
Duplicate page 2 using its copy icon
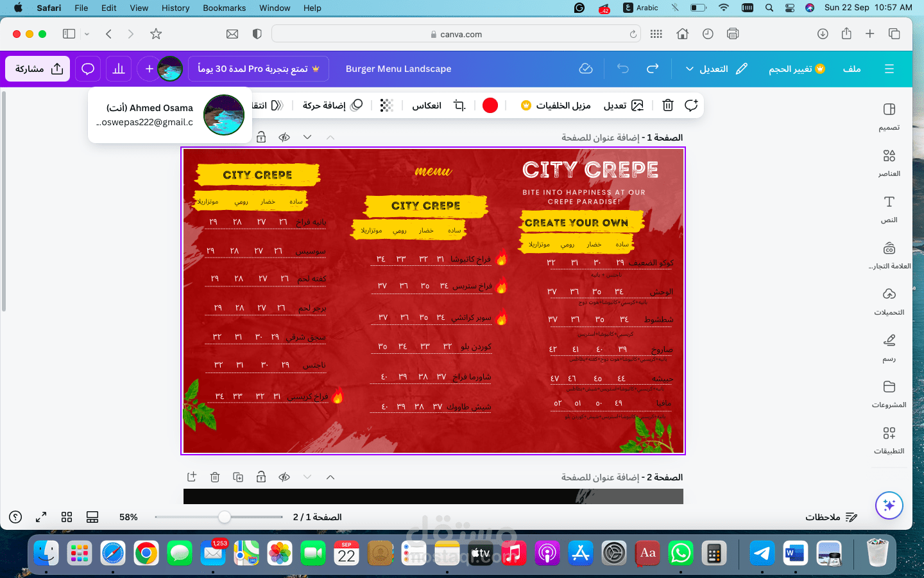[x=238, y=477]
